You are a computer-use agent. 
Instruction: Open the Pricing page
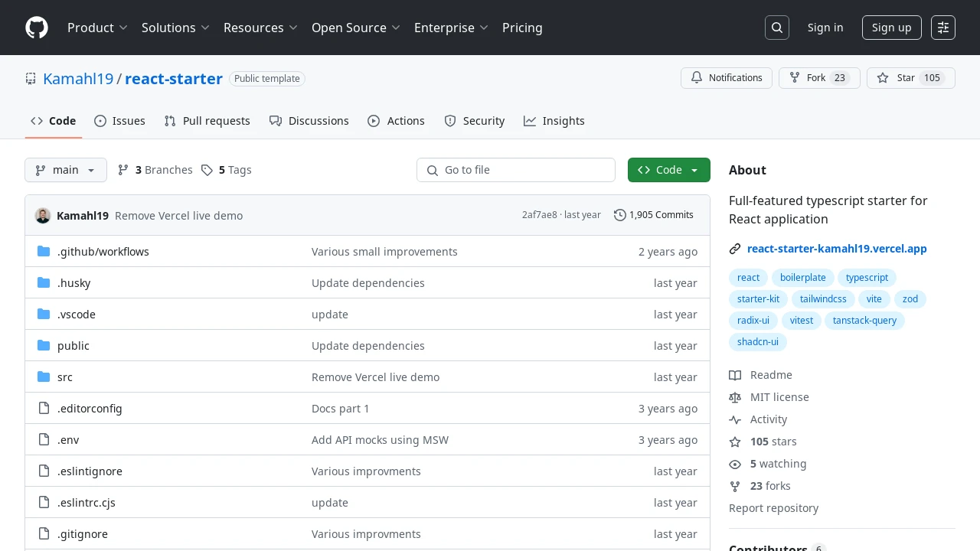(x=522, y=28)
